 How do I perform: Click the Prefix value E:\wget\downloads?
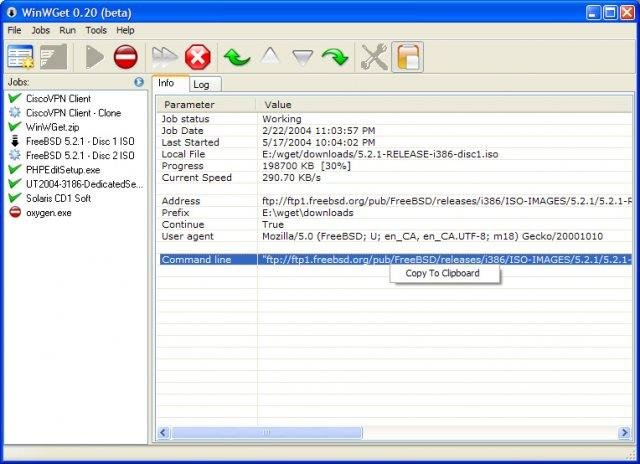(308, 213)
